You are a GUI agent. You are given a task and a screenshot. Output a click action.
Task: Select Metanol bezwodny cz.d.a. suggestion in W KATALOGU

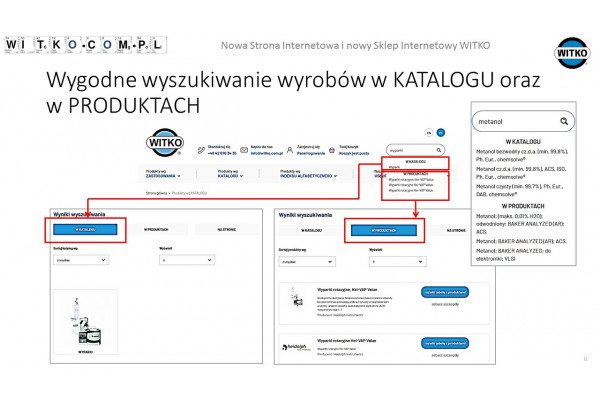522,155
